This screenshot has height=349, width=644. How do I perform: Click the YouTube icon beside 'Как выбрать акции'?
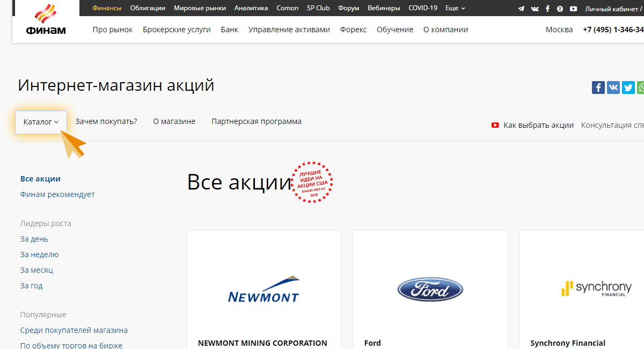[494, 125]
